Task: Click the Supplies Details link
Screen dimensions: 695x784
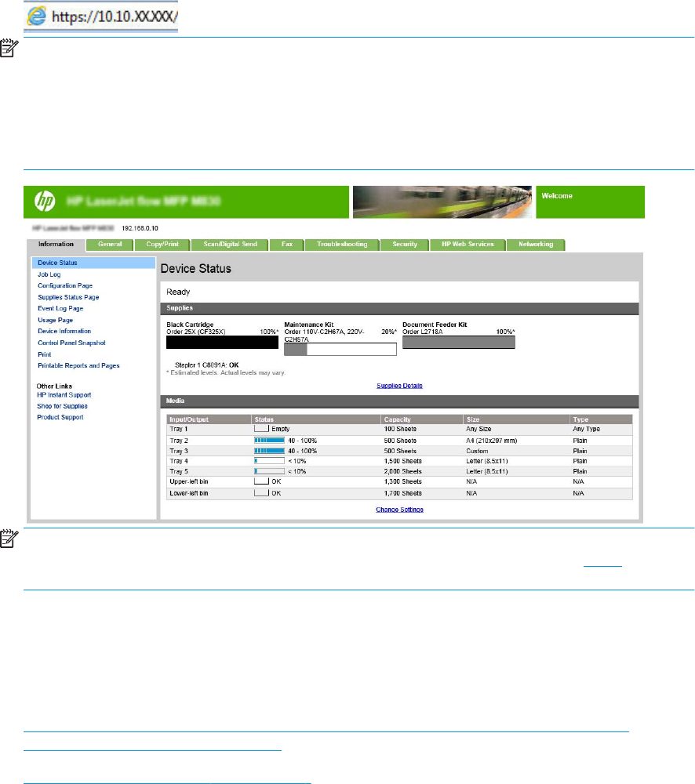Action: coord(399,386)
